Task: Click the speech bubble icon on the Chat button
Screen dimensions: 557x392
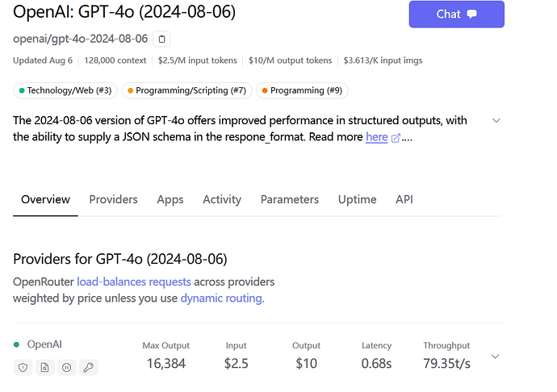Action: pyautogui.click(x=471, y=15)
